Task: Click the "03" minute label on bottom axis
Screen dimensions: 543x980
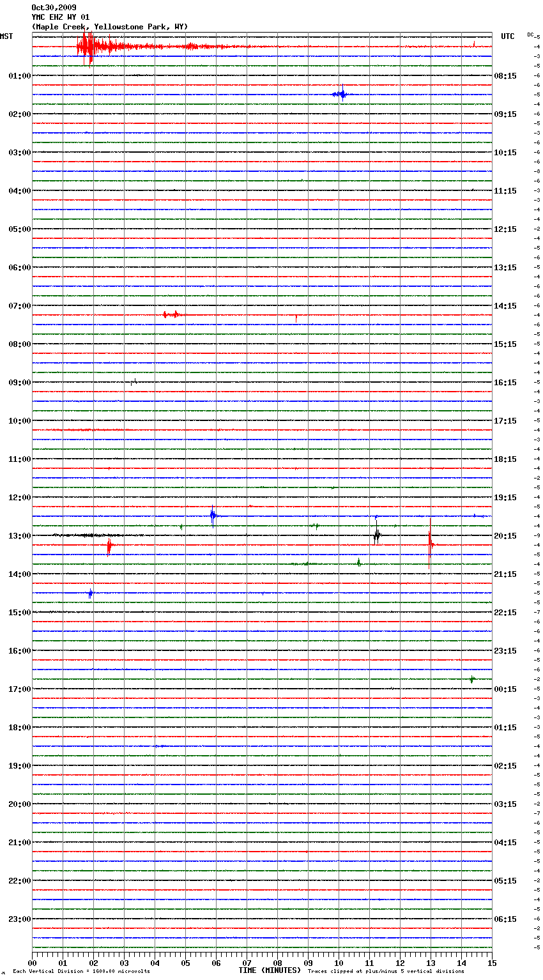Action: point(124,963)
